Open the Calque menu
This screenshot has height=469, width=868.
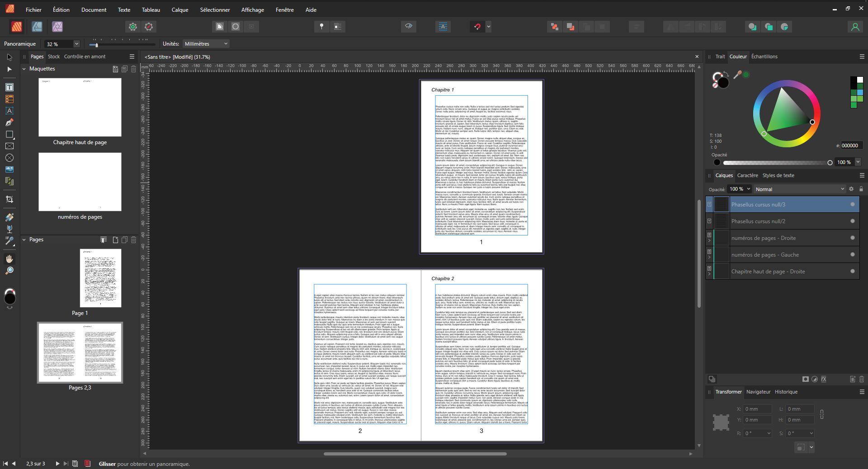180,9
